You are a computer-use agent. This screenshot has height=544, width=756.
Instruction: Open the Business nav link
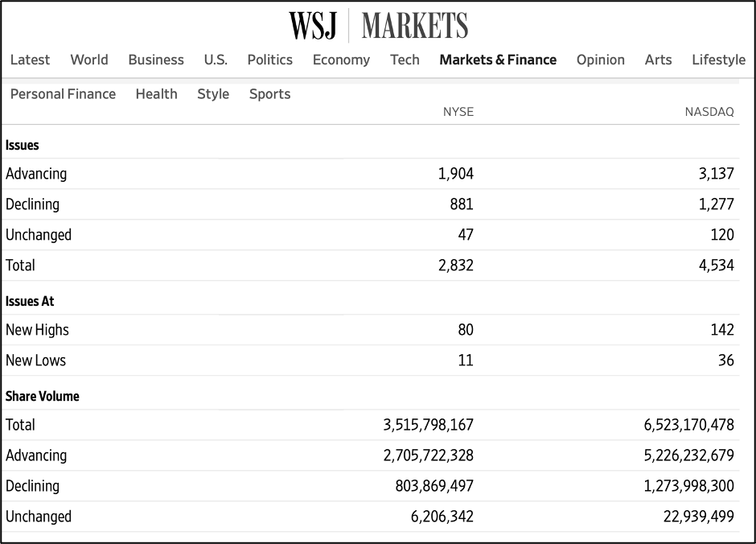tap(156, 60)
